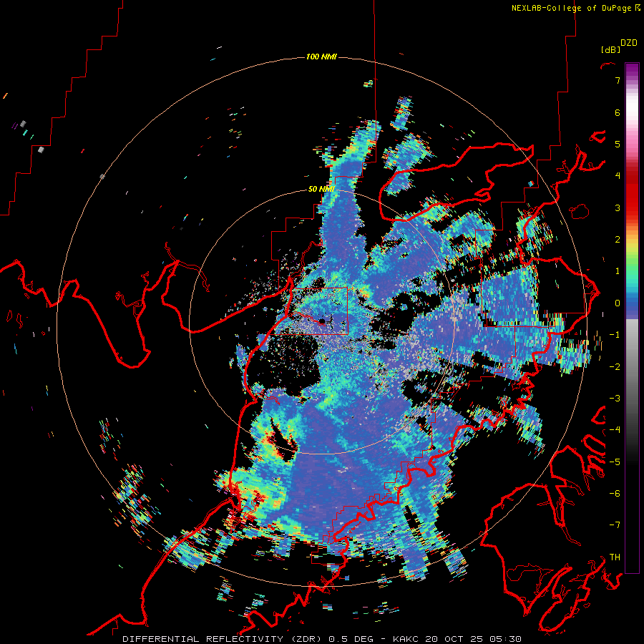Click the 50 NMI range ring label
The height and width of the screenshot is (644, 644).
[x=321, y=189]
